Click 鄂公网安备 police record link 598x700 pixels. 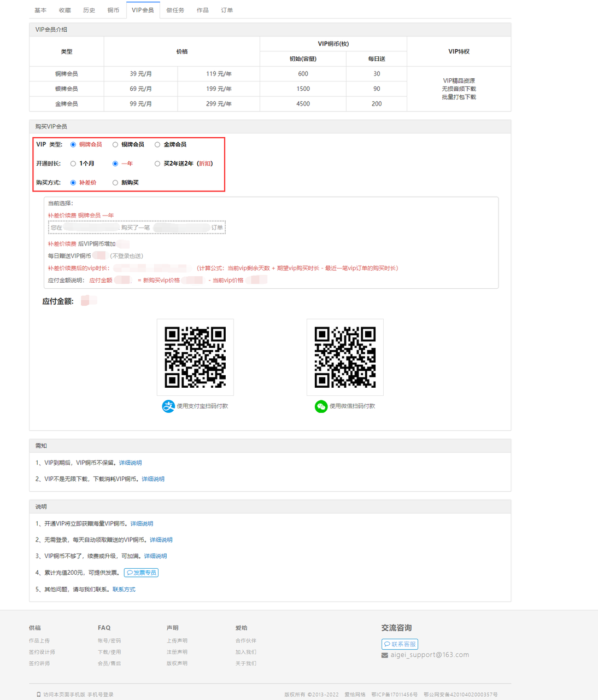[x=461, y=695]
